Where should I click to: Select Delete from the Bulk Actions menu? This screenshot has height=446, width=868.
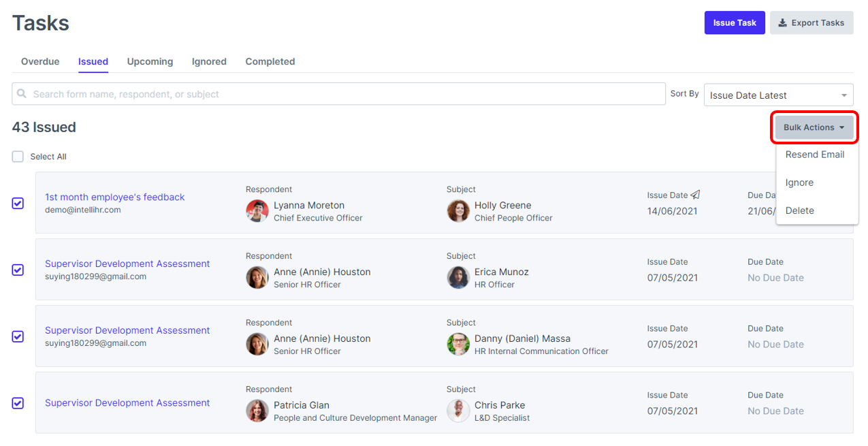coord(799,210)
